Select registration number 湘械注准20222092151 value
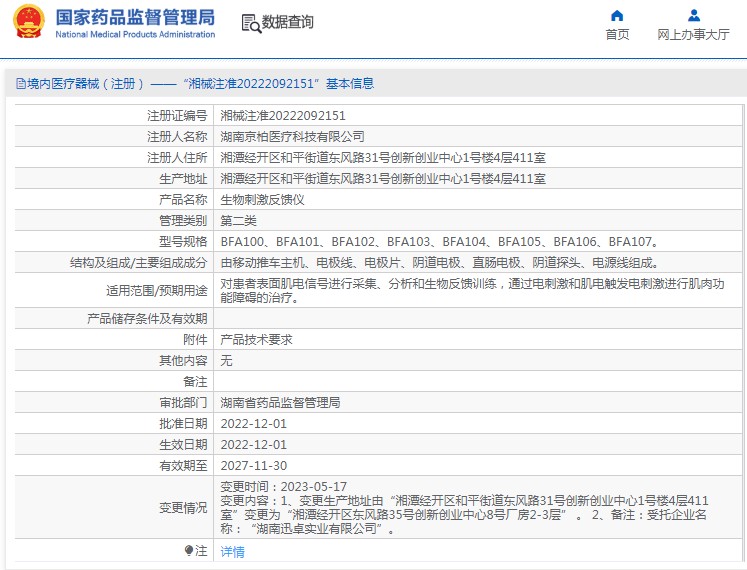The image size is (747, 570). click(283, 115)
